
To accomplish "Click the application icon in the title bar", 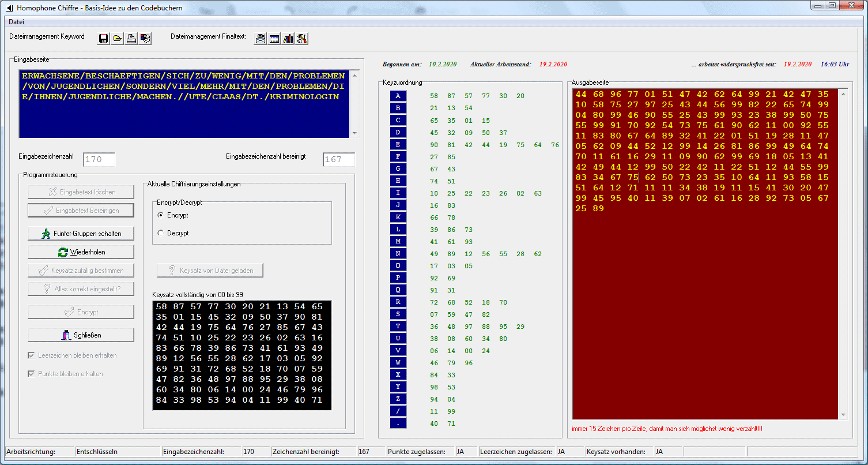I will pyautogui.click(x=9, y=8).
